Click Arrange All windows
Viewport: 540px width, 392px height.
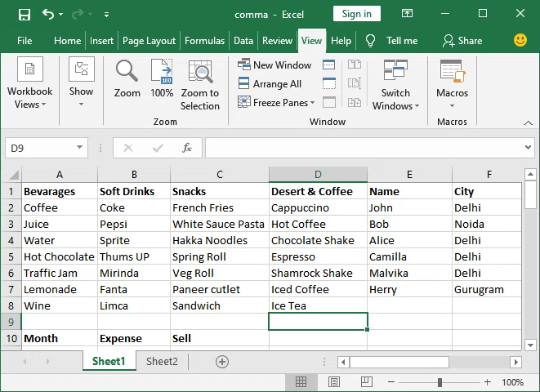point(270,83)
